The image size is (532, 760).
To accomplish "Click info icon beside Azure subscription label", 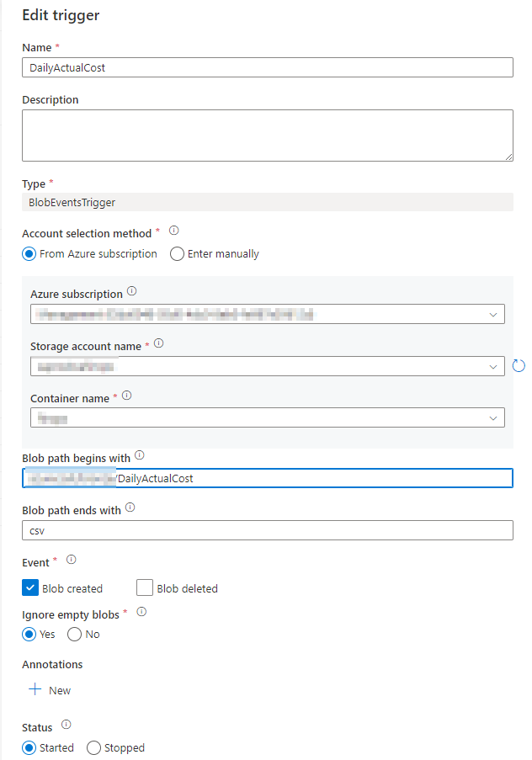I will coord(131,292).
